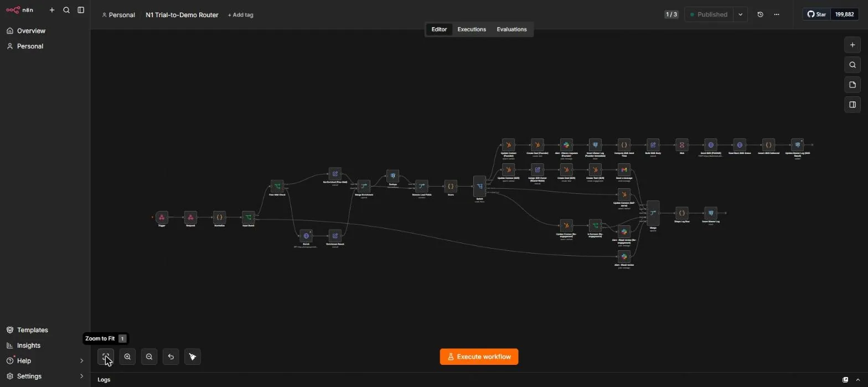Click the Logs panel header
The height and width of the screenshot is (387, 868).
coord(104,380)
